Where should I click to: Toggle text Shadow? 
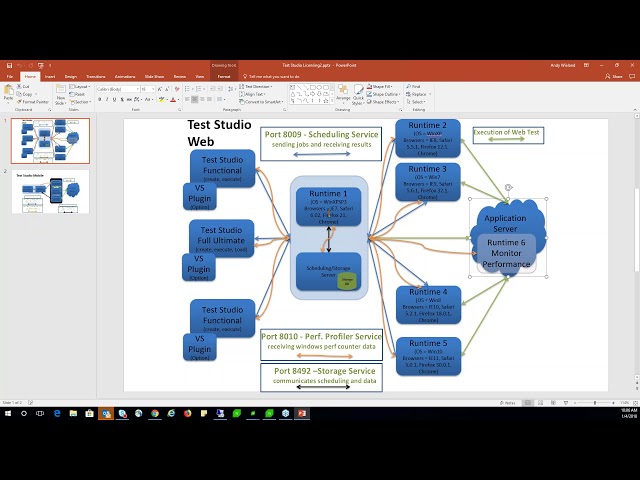click(x=122, y=100)
